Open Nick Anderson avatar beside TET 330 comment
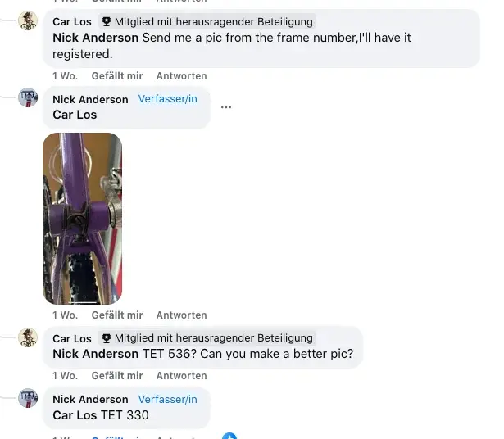504x439 pixels. pyautogui.click(x=28, y=398)
